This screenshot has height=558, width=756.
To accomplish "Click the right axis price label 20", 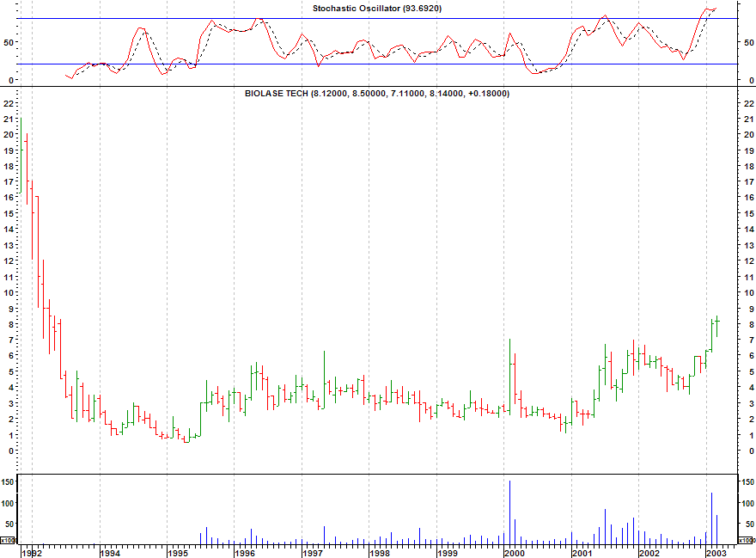I will (x=748, y=135).
